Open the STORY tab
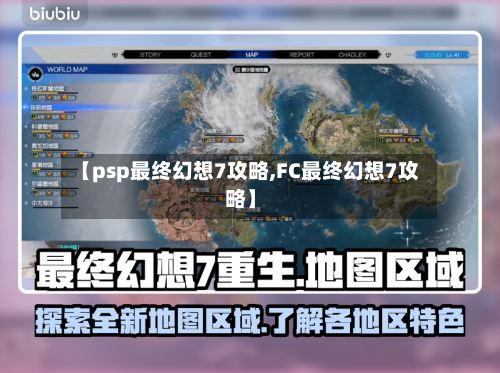Screen dimensions: 500x373 150,55
